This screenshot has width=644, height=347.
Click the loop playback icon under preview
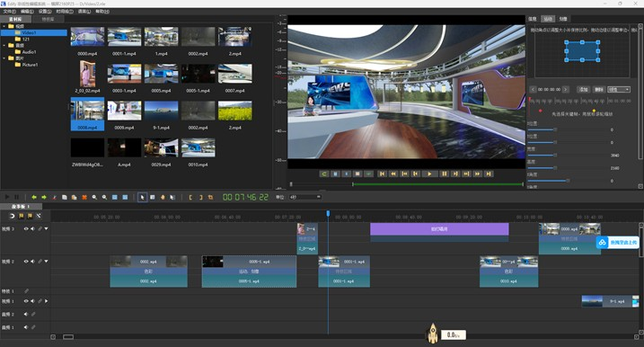coord(324,173)
